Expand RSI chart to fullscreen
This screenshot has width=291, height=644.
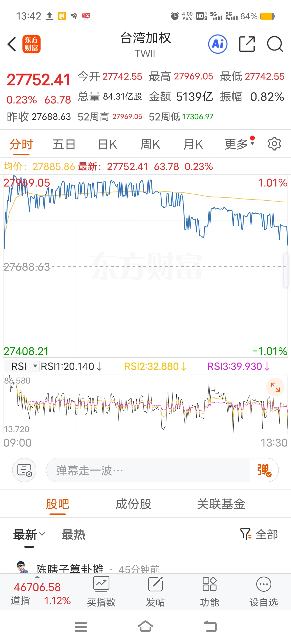pyautogui.click(x=275, y=387)
